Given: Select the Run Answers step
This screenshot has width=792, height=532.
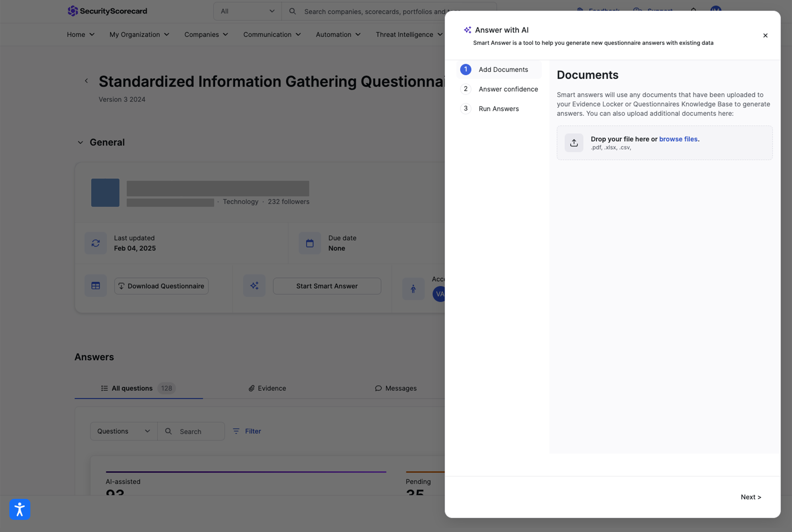Looking at the screenshot, I should point(499,109).
